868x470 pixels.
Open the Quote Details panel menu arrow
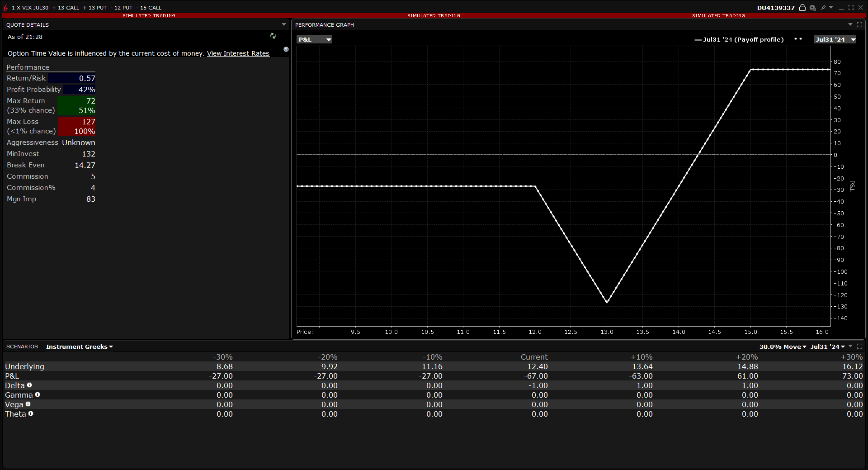284,25
